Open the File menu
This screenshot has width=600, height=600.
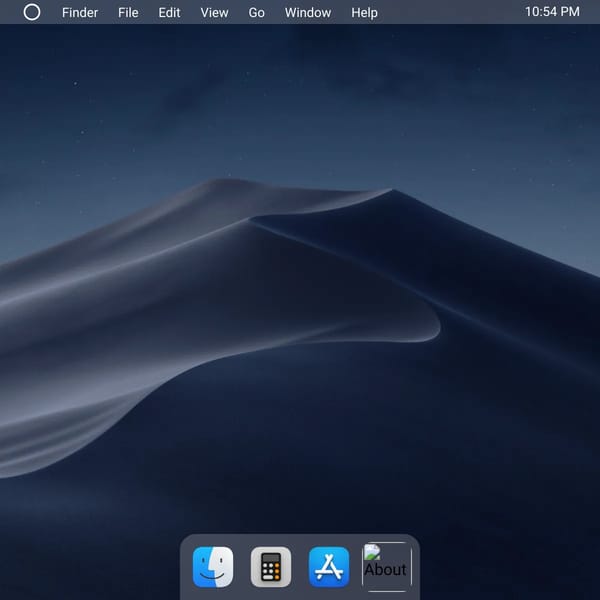pos(128,13)
